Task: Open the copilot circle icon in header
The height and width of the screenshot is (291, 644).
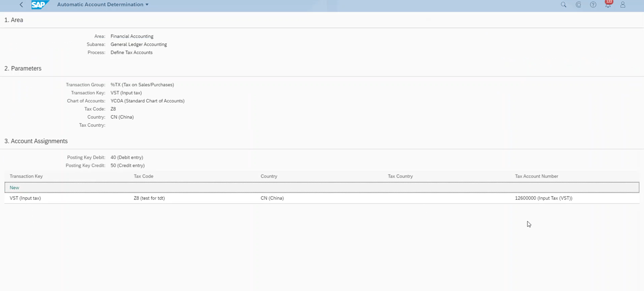Action: [x=578, y=5]
